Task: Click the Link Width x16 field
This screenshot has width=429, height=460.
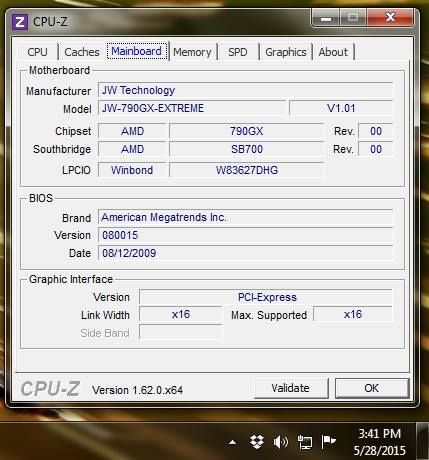Action: pos(180,314)
